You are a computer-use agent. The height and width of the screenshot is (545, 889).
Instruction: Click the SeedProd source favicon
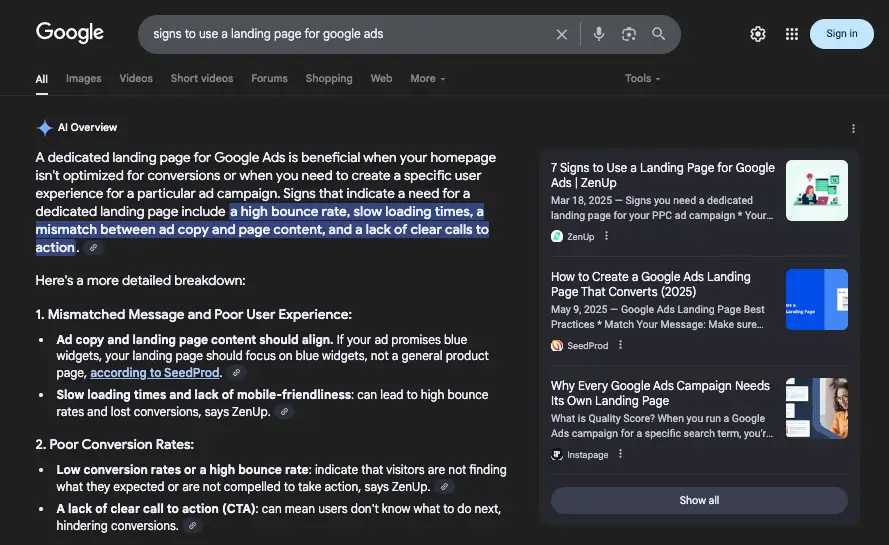pos(557,345)
